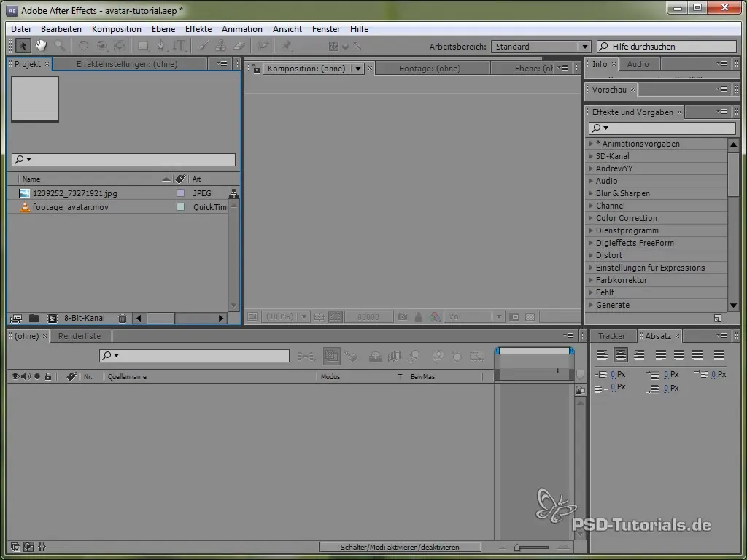The width and height of the screenshot is (747, 560).
Task: Open the Arbeitsbereich Standard dropdown
Action: [x=541, y=47]
